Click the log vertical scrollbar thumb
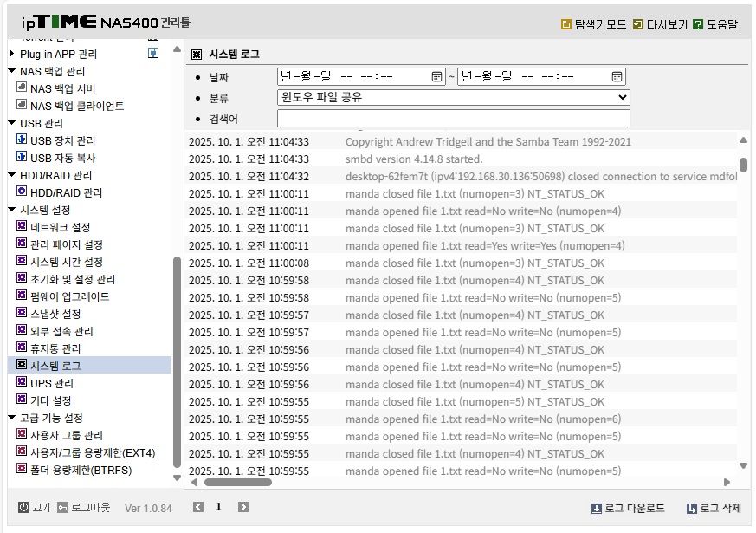Viewport: 756px width, 533px height. (x=744, y=165)
